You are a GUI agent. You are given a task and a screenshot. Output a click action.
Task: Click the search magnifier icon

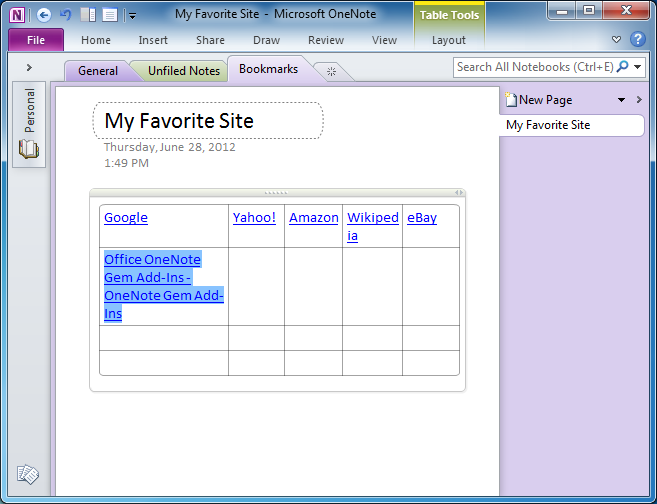coord(623,67)
